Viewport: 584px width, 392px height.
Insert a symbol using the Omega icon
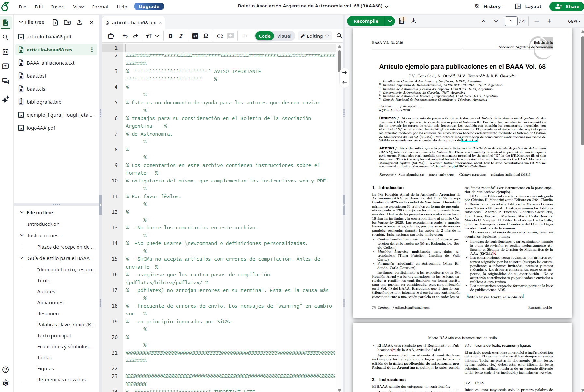click(x=206, y=36)
